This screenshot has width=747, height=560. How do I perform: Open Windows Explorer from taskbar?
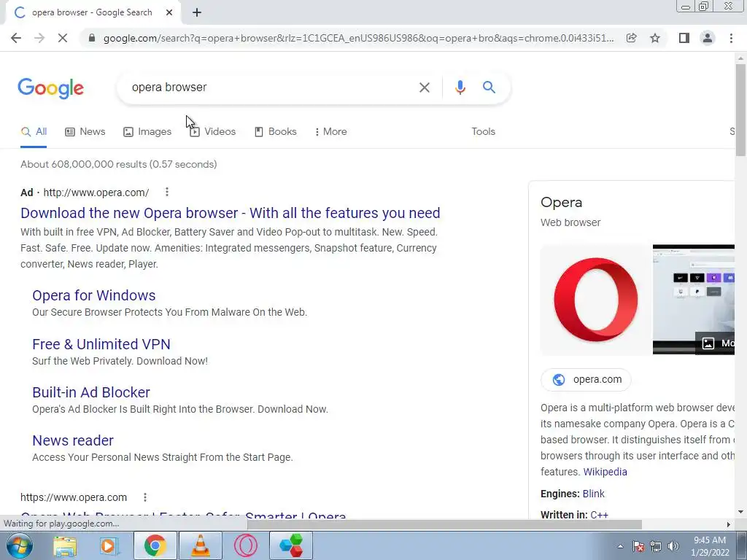[x=65, y=545]
